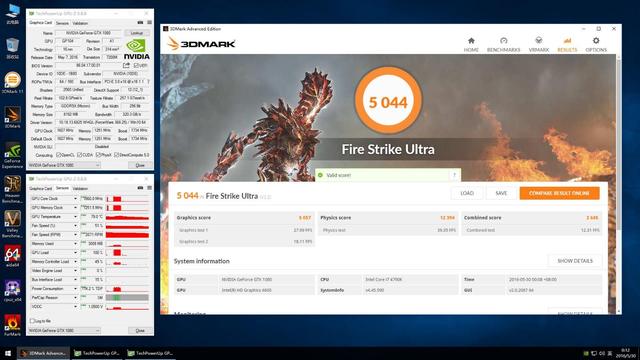
Task: Open RESULTS in 3DMark navigation
Action: coord(567,44)
